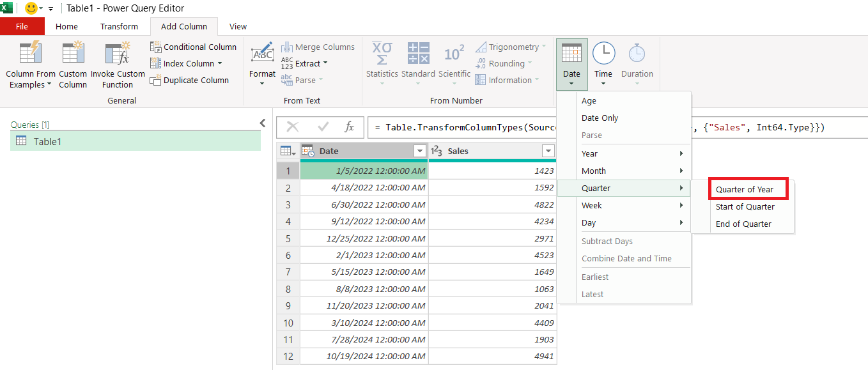
Task: Click the Scientific icon
Action: pyautogui.click(x=454, y=53)
